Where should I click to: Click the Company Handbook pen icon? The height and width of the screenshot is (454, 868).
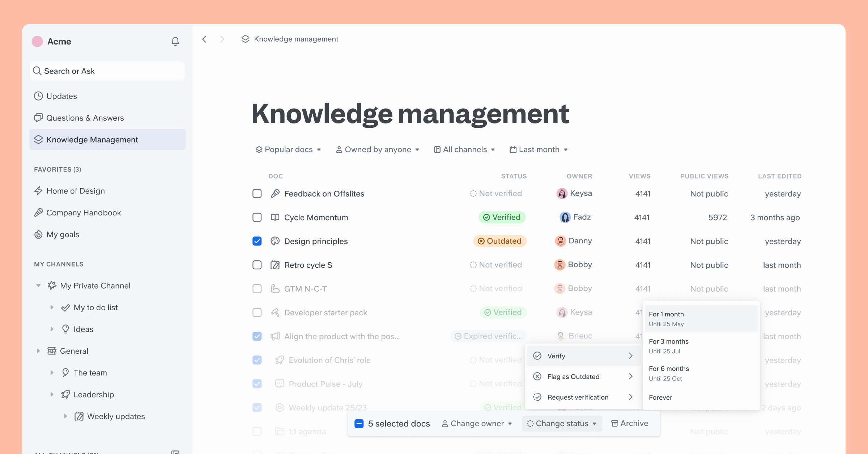[38, 213]
